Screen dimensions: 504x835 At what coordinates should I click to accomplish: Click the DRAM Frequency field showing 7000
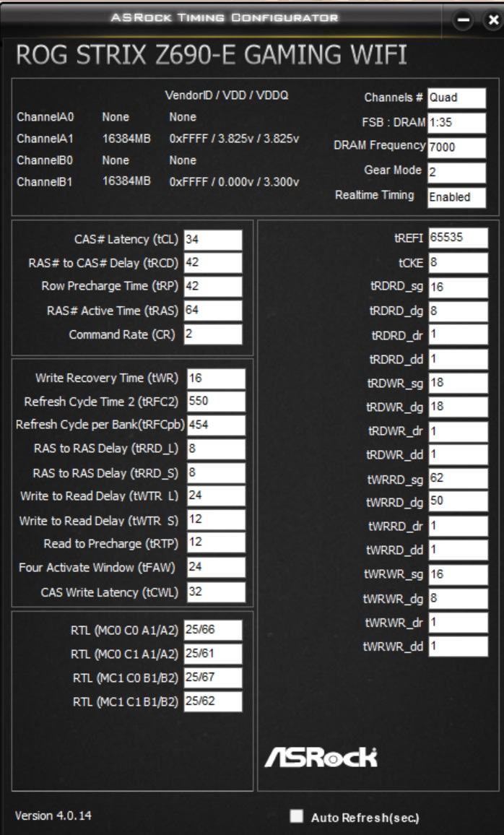pyautogui.click(x=456, y=147)
